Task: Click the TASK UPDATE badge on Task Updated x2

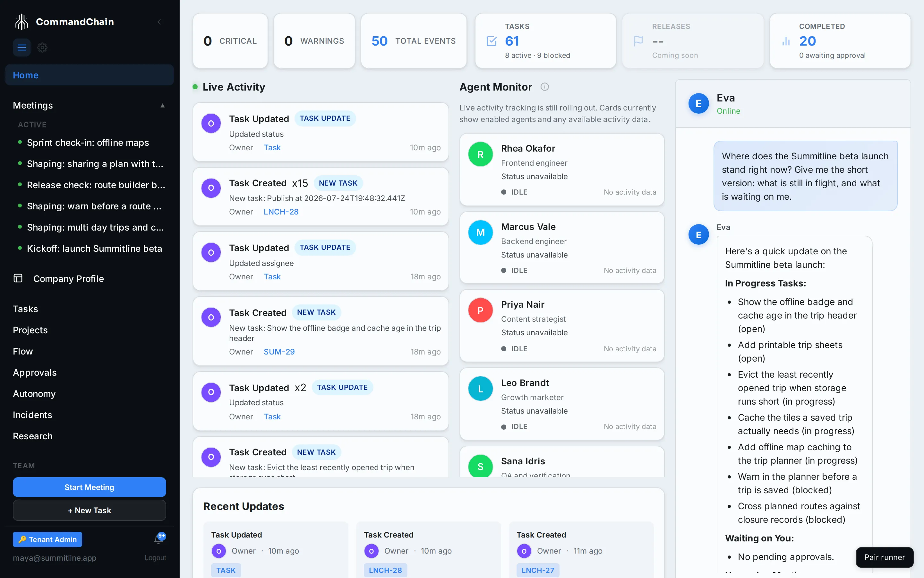Action: (x=342, y=387)
